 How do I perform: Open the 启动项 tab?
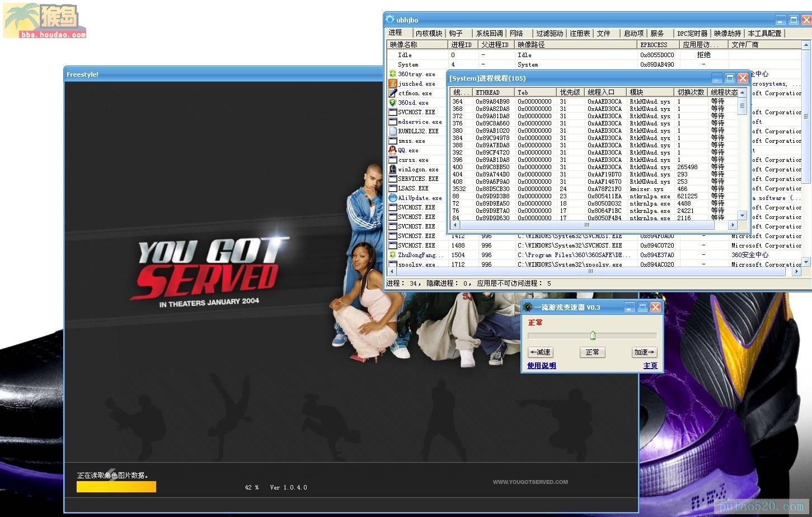pos(633,33)
